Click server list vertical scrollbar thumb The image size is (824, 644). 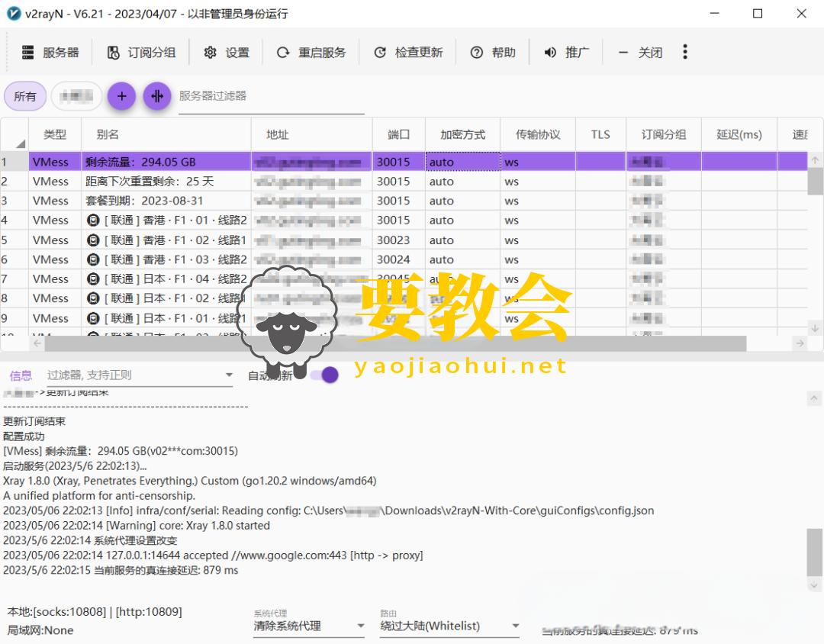pos(815,182)
